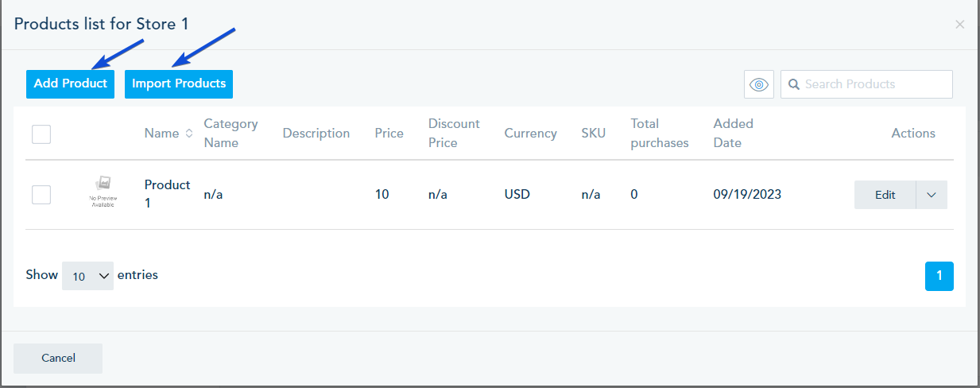Click the Name column sort arrows

click(189, 134)
